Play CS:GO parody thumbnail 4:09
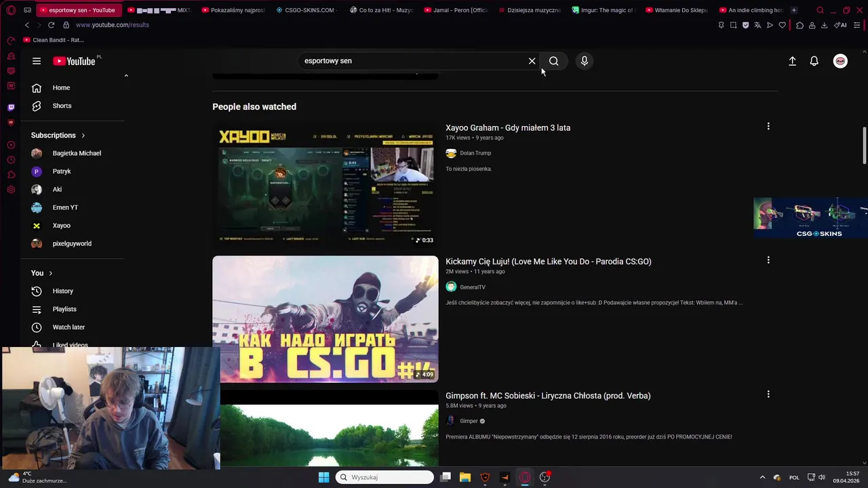 tap(325, 319)
